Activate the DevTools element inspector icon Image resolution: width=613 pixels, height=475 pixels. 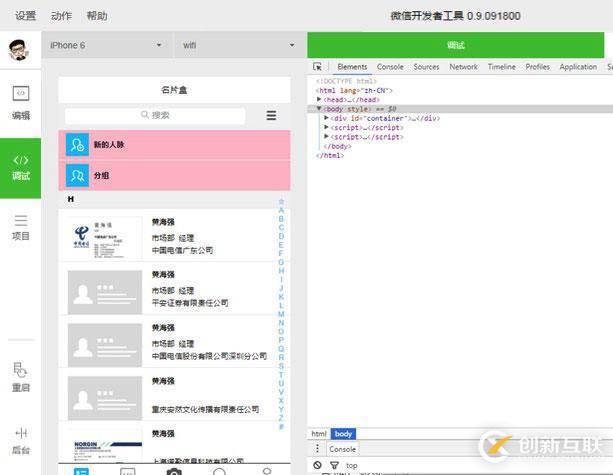tap(317, 67)
